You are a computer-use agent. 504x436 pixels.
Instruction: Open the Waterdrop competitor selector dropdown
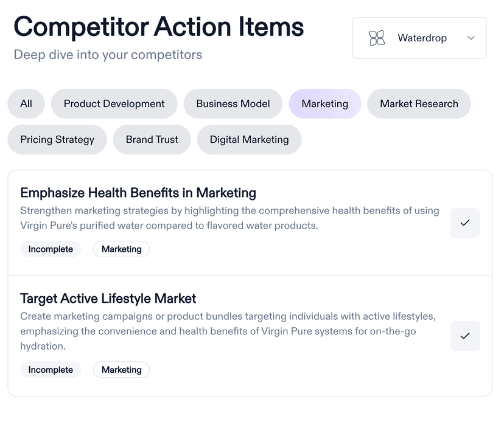(419, 38)
